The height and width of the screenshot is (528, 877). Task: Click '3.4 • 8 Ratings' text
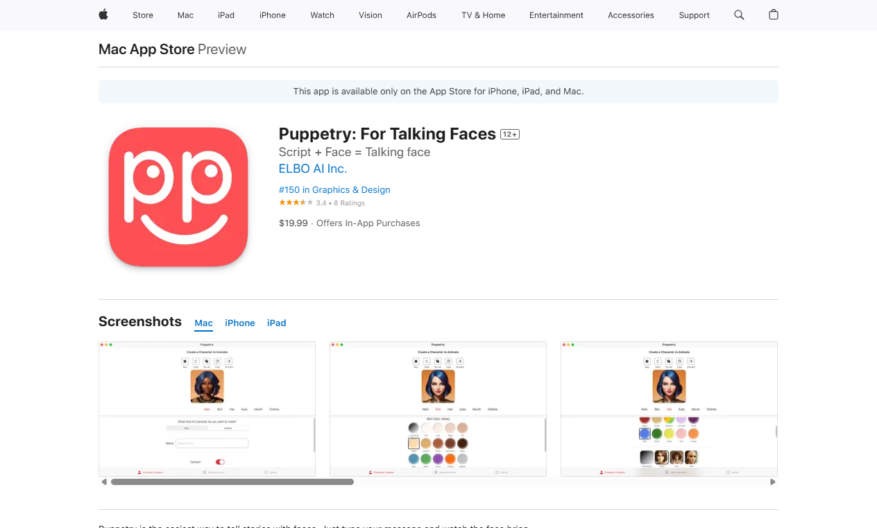(x=340, y=203)
